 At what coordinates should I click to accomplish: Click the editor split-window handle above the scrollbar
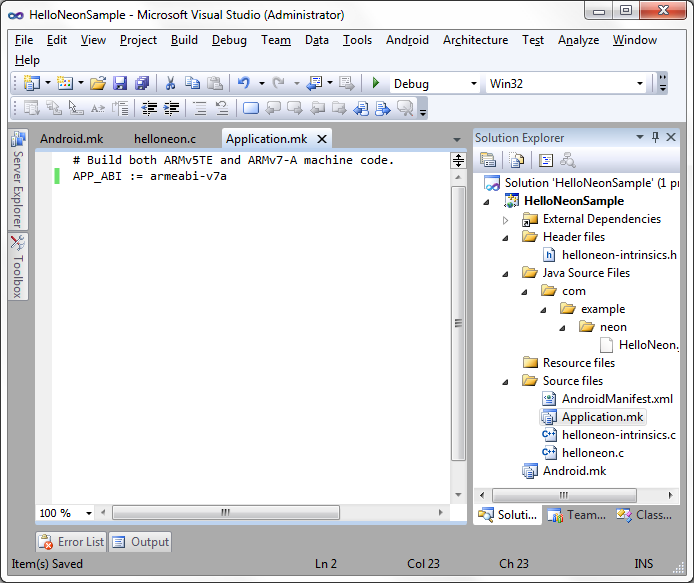point(458,160)
